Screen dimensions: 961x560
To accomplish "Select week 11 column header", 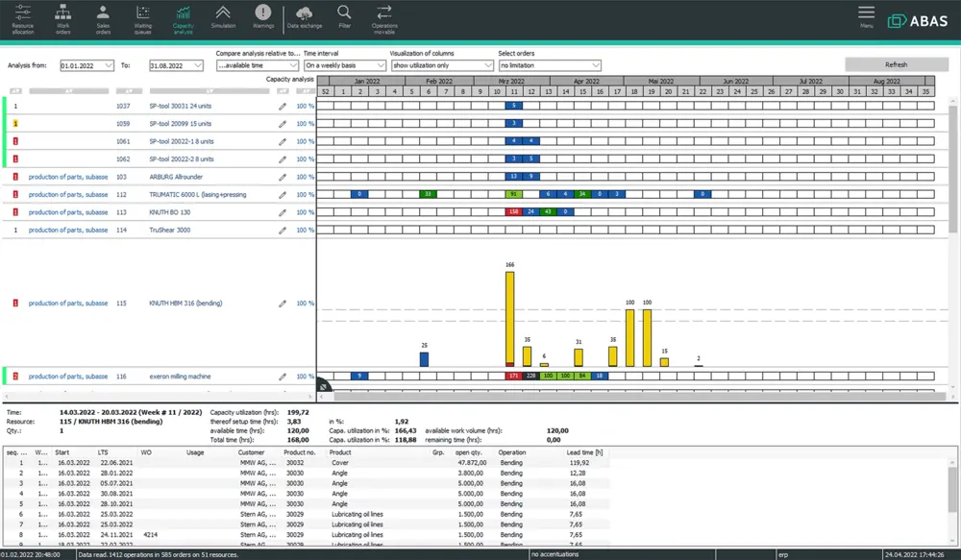I will click(513, 92).
